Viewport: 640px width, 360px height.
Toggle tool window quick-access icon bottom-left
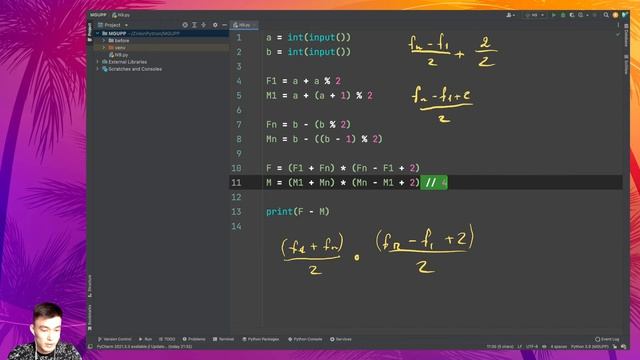[x=91, y=347]
